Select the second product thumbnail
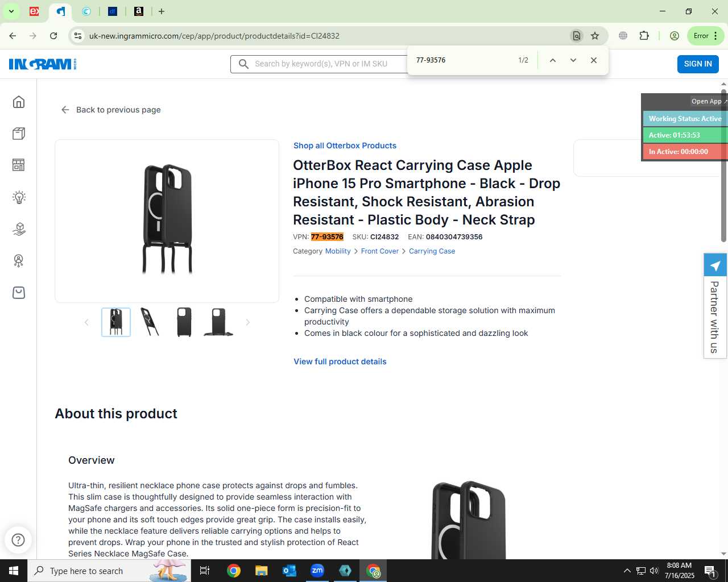728x582 pixels. pos(150,322)
